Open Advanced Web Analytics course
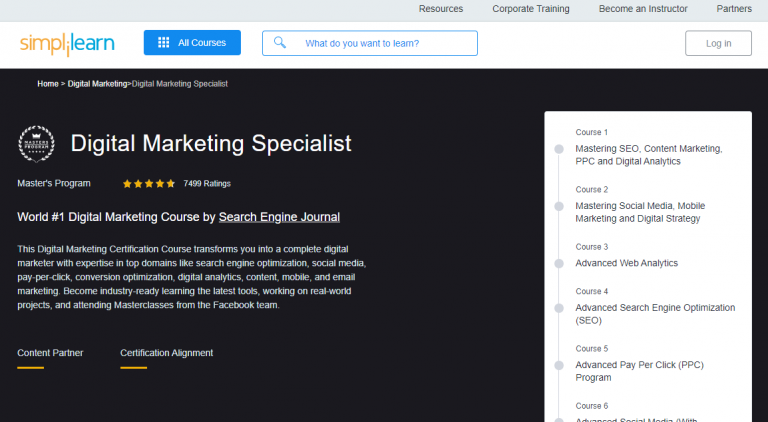 coord(626,263)
